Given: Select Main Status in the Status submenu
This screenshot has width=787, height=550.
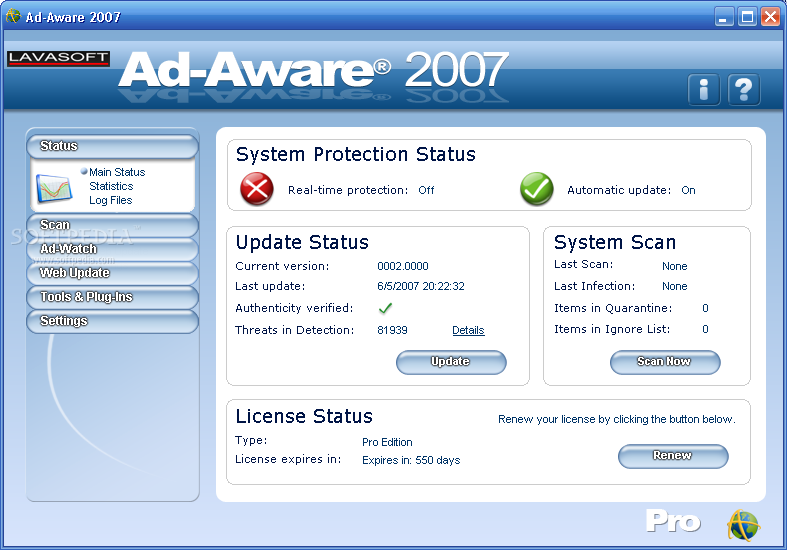Looking at the screenshot, I should pyautogui.click(x=117, y=172).
